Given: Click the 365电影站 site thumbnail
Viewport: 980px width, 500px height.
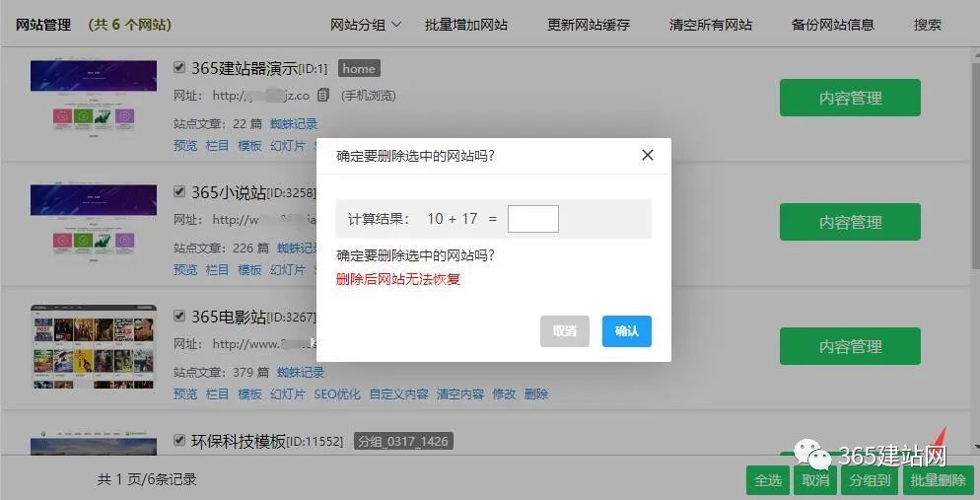Looking at the screenshot, I should point(94,347).
